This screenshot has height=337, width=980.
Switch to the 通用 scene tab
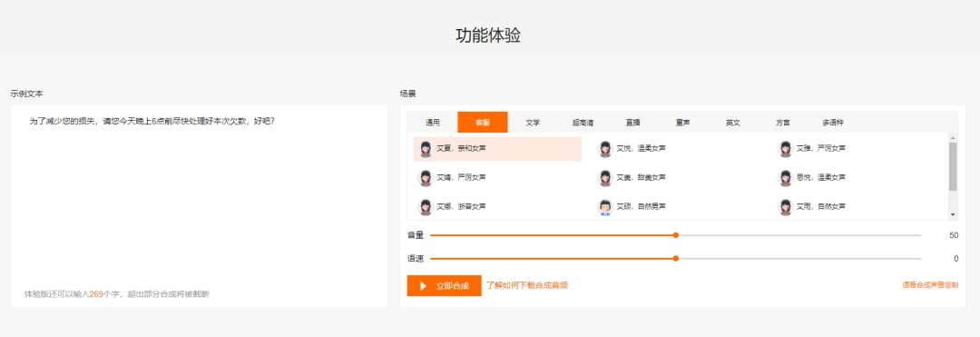click(x=433, y=123)
